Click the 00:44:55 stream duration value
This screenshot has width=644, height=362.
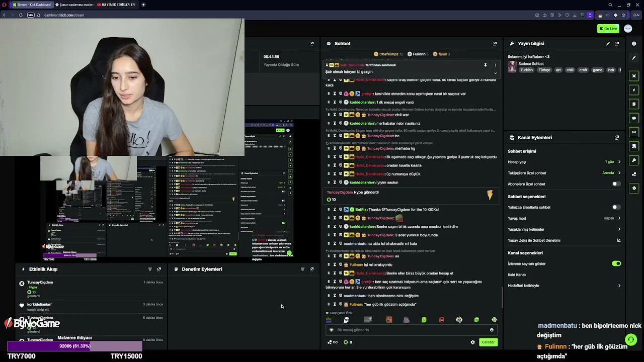coord(271,57)
